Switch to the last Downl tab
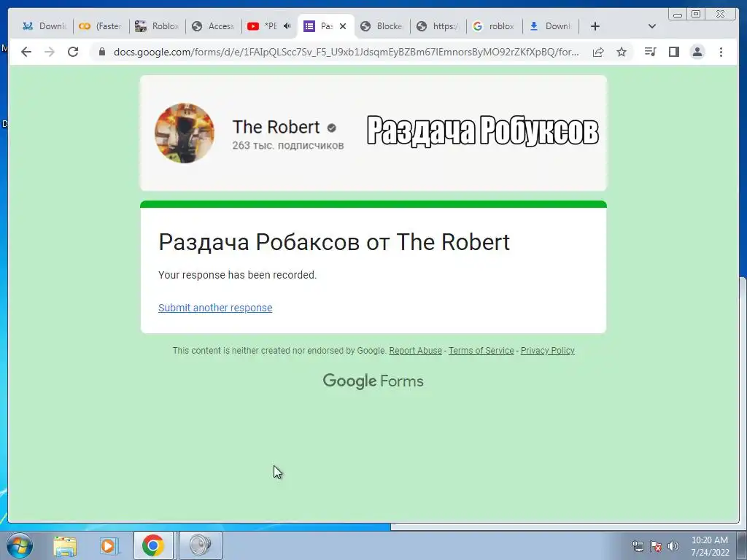The image size is (747, 560). (x=550, y=26)
